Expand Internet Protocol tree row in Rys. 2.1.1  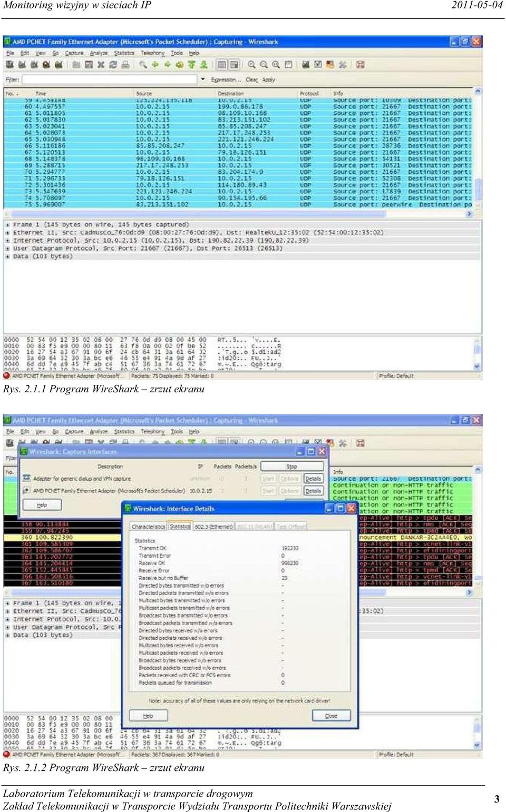(x=7, y=240)
